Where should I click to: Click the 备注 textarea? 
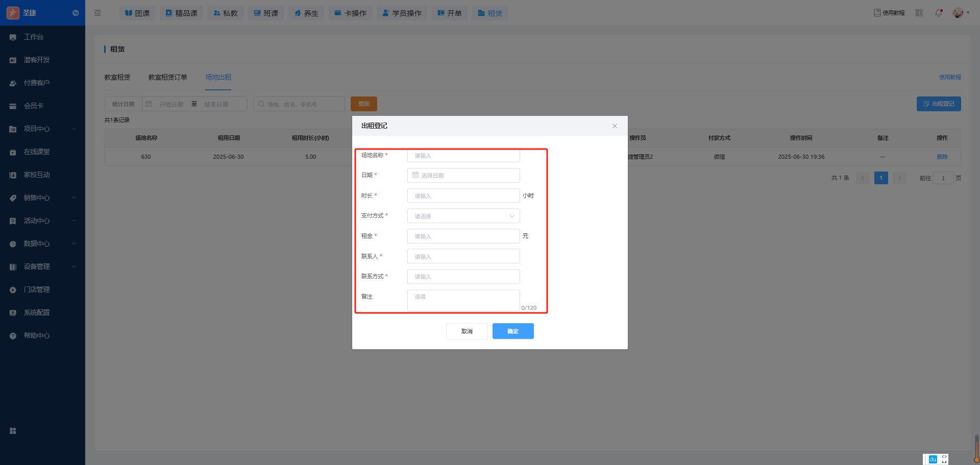click(463, 300)
